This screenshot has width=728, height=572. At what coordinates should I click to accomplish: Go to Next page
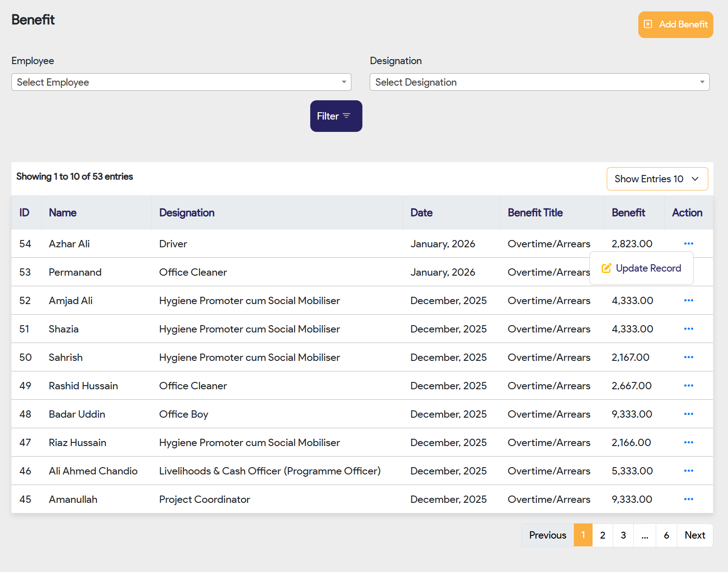(x=695, y=535)
